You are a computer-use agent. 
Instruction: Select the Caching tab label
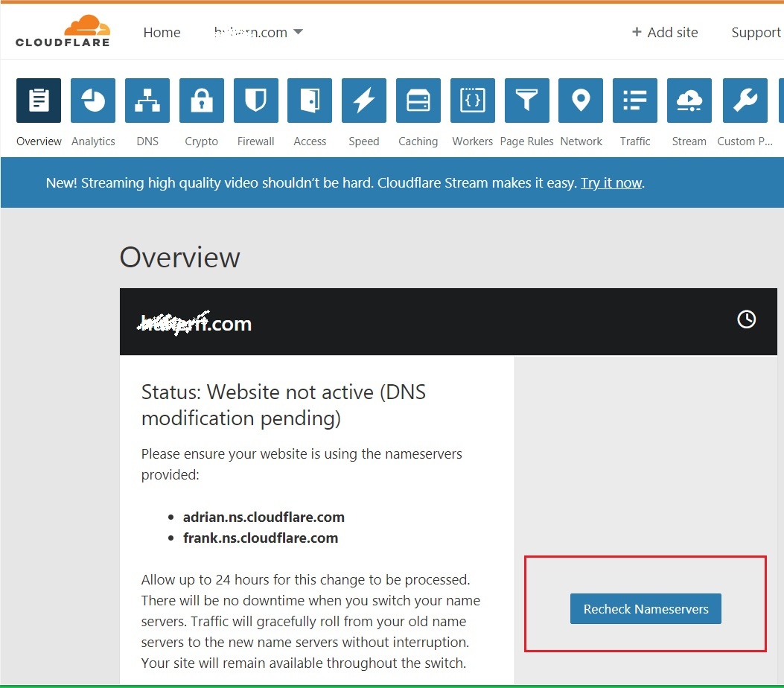point(418,141)
